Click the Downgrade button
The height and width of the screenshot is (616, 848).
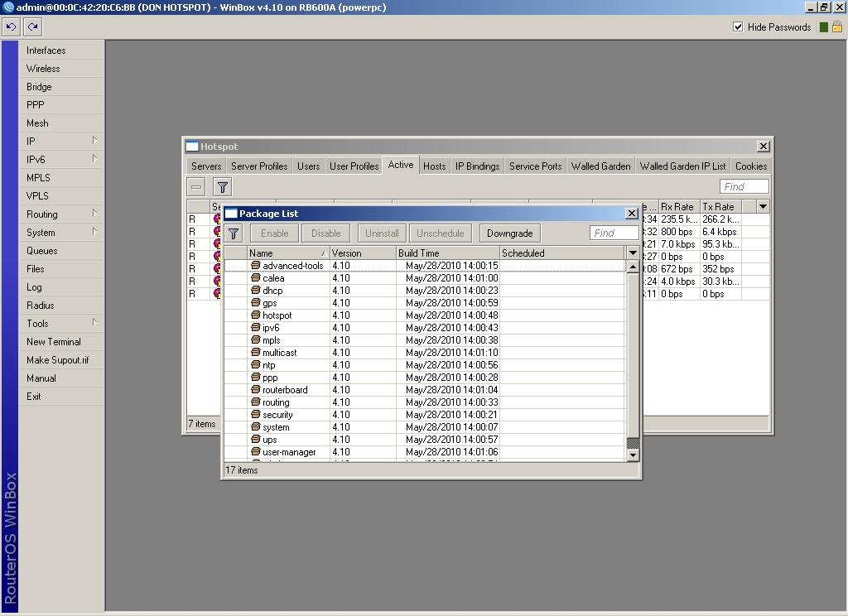pyautogui.click(x=509, y=233)
